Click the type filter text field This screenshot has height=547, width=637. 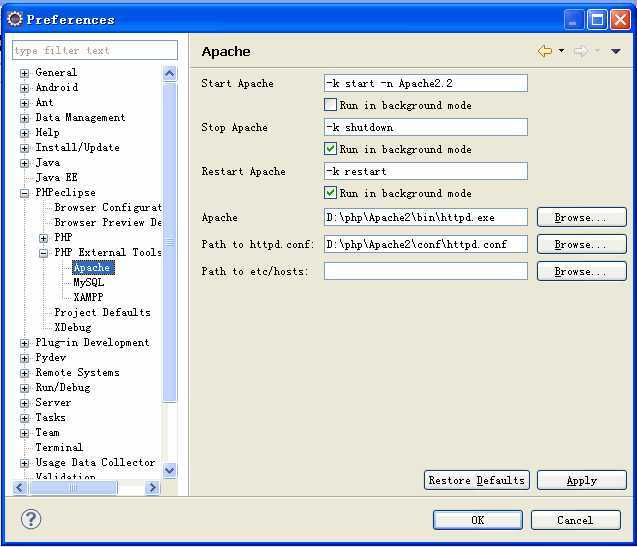pos(95,50)
